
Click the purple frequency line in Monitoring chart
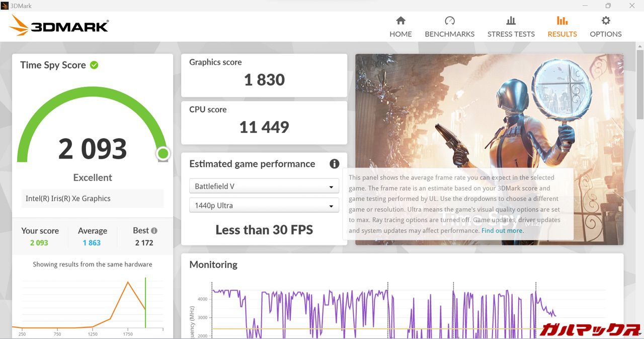pos(228,291)
